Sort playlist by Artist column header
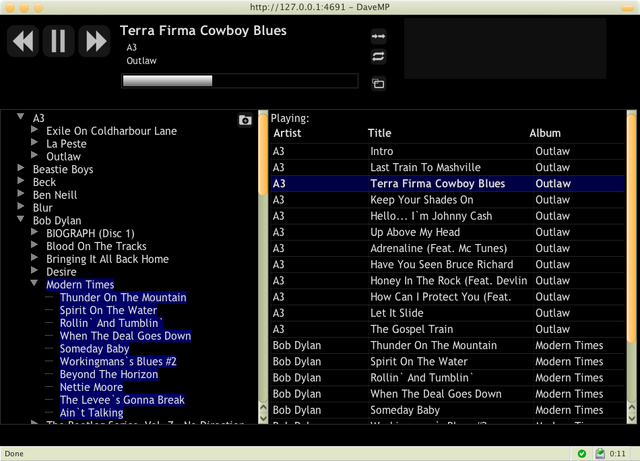The width and height of the screenshot is (640, 461). click(287, 133)
